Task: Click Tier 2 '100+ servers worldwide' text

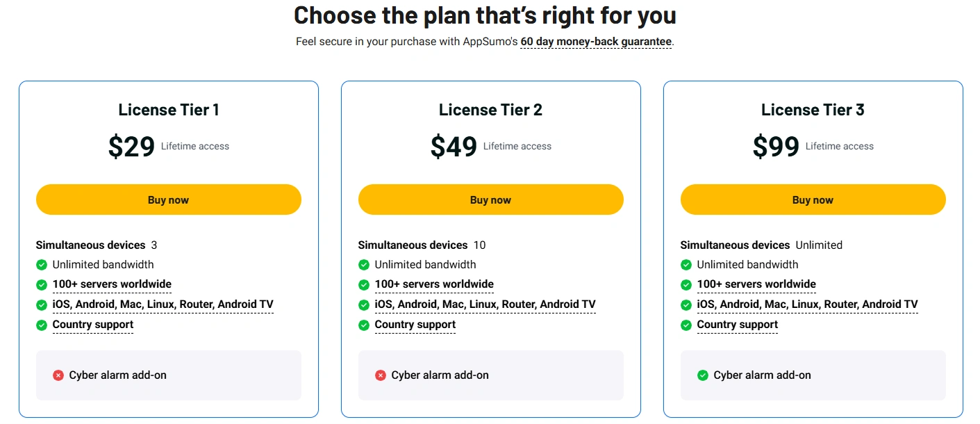Action: coord(434,284)
